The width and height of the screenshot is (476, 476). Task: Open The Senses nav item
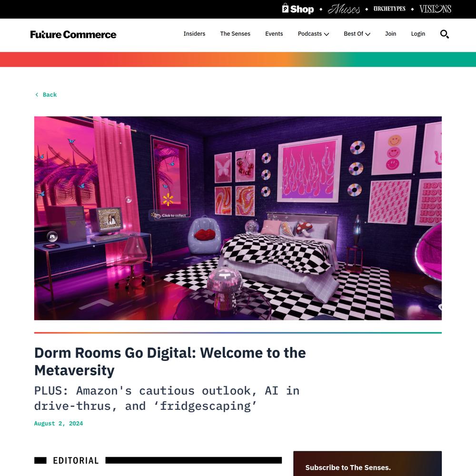click(x=235, y=34)
